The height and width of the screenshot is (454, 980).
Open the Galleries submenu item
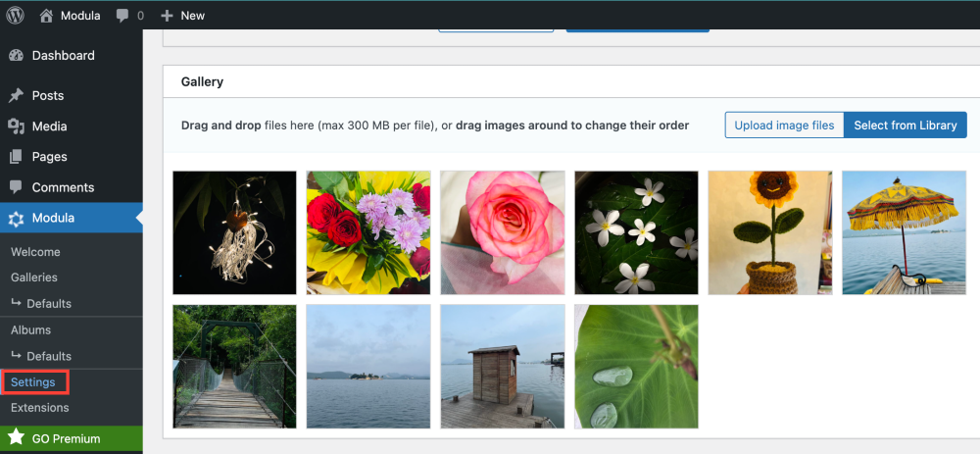[34, 277]
